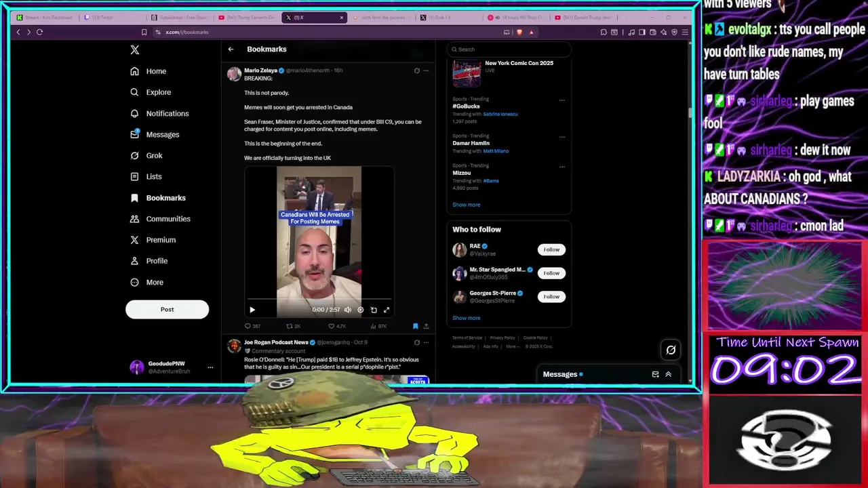
Task: Mute the video volume icon
Action: coord(348,310)
